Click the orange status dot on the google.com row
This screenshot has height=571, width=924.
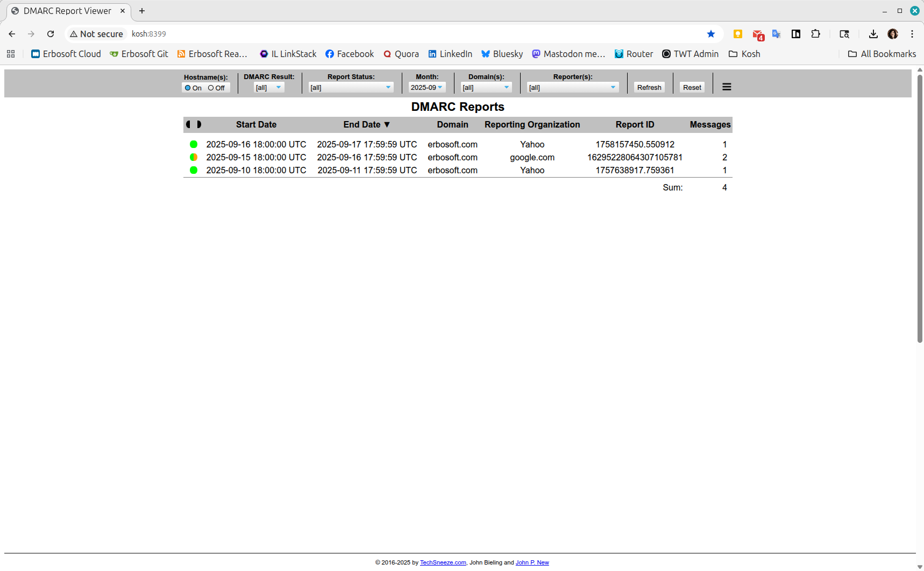(x=193, y=157)
